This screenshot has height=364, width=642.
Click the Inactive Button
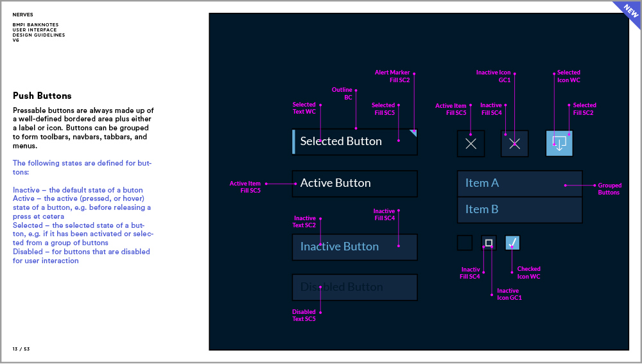click(354, 247)
